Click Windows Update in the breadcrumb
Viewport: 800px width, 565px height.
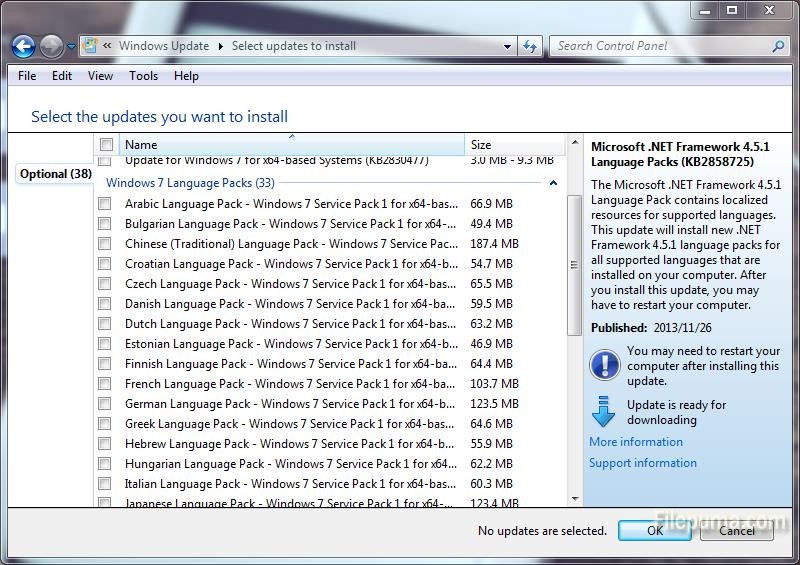pos(164,46)
